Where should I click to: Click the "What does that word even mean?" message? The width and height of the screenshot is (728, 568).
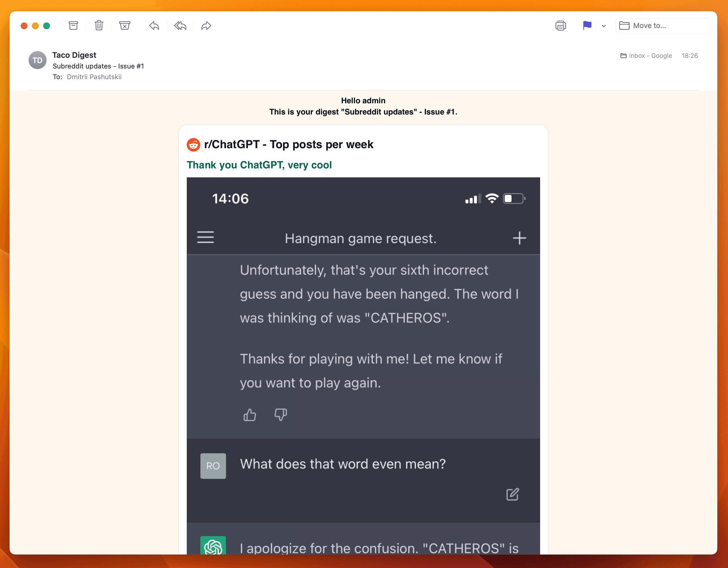point(343,464)
